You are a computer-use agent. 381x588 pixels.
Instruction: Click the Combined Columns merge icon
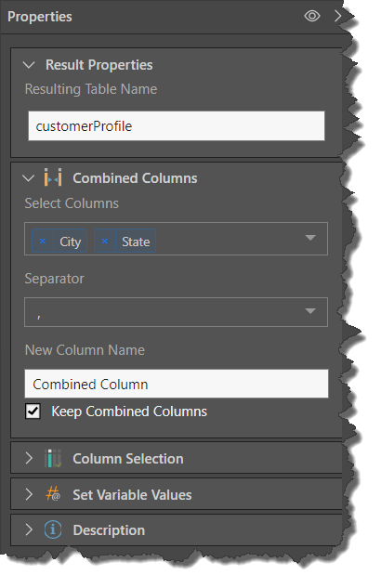tap(53, 177)
